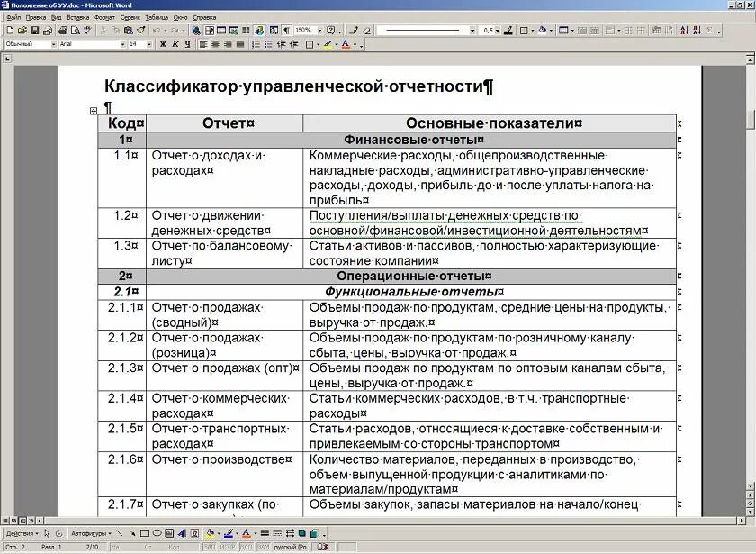This screenshot has width=756, height=554.
Task: Open the font size 14 dropdown
Action: [149, 44]
